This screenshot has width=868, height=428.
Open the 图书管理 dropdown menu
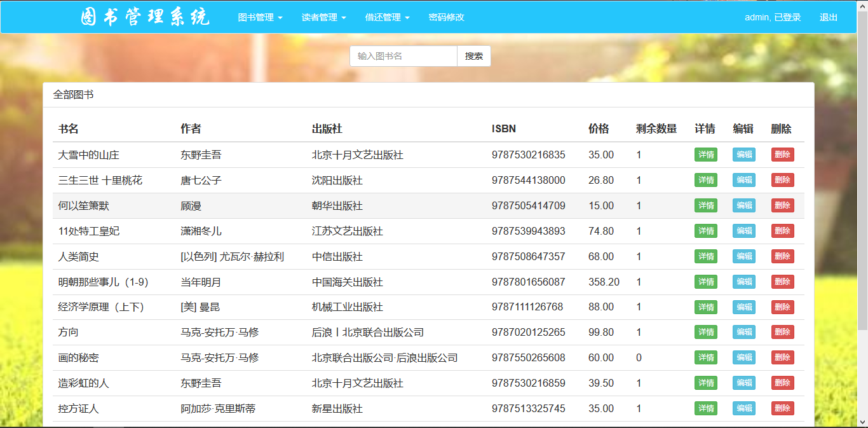tap(260, 17)
